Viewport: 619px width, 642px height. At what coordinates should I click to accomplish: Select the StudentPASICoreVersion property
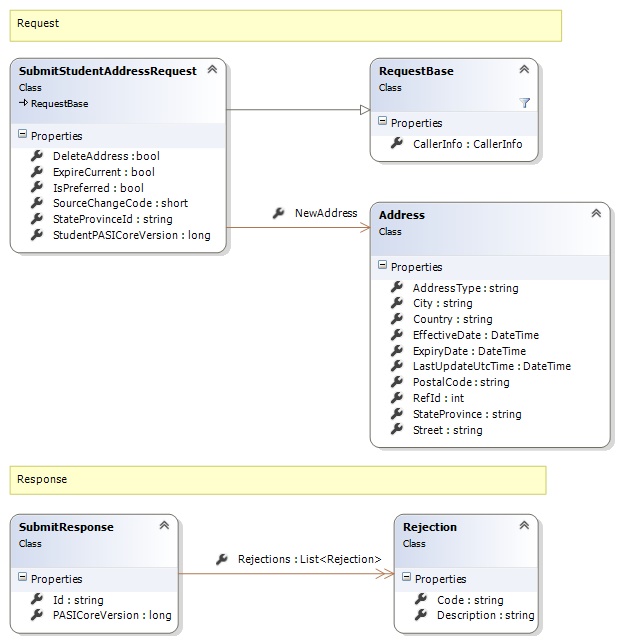coord(131,235)
